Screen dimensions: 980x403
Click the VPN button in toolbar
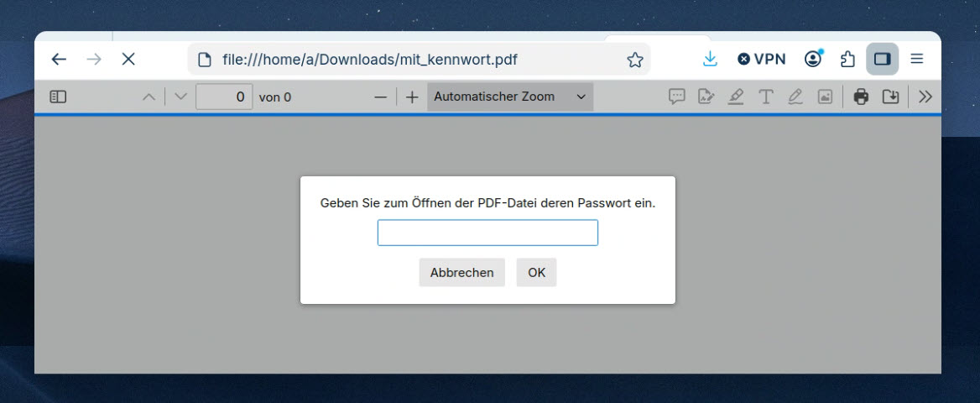762,59
